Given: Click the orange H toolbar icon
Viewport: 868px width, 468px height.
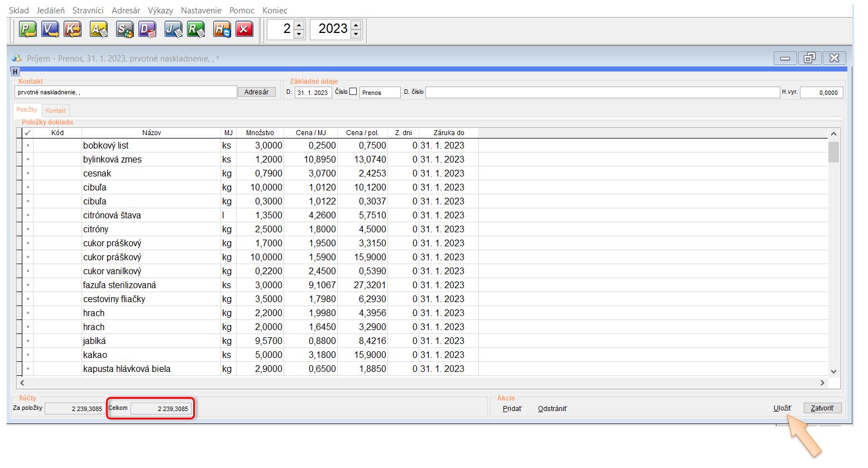Looking at the screenshot, I should click(222, 29).
